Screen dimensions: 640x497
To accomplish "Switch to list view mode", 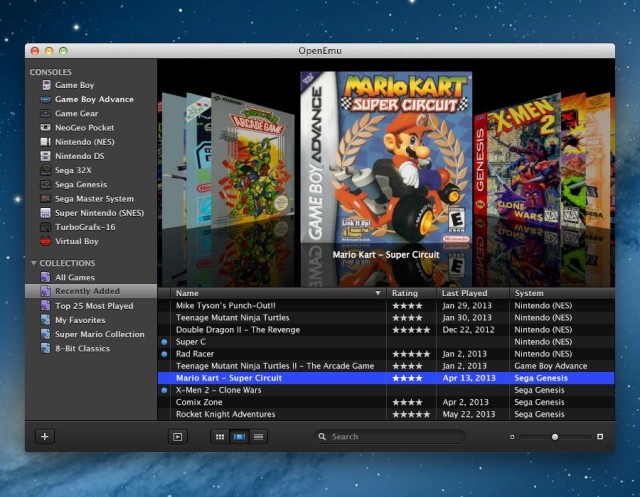I will (258, 437).
